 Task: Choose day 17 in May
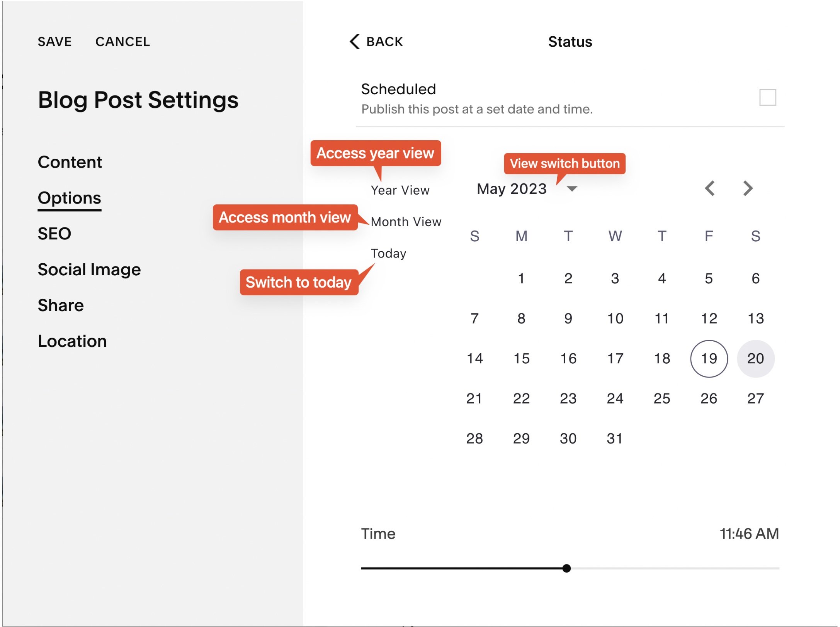615,359
